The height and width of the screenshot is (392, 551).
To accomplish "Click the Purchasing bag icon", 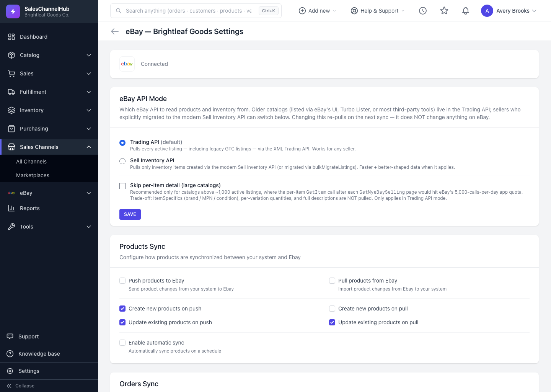I will pyautogui.click(x=11, y=129).
